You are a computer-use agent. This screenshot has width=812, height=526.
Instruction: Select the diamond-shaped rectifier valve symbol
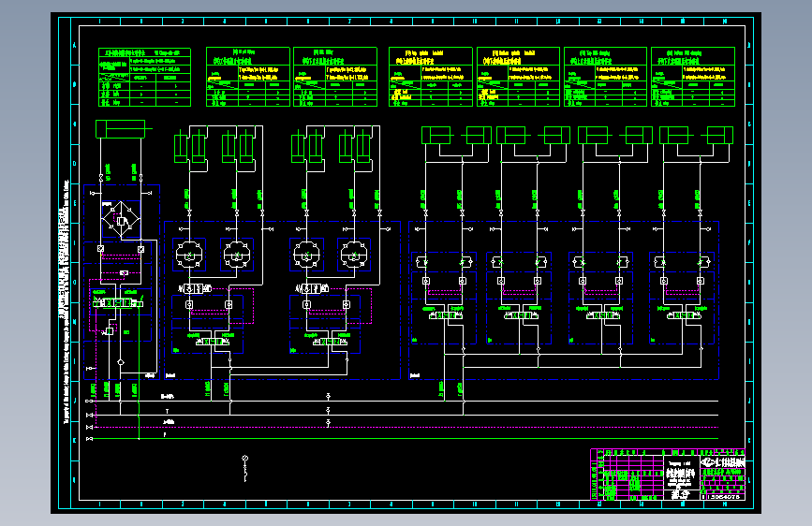pos(121,220)
